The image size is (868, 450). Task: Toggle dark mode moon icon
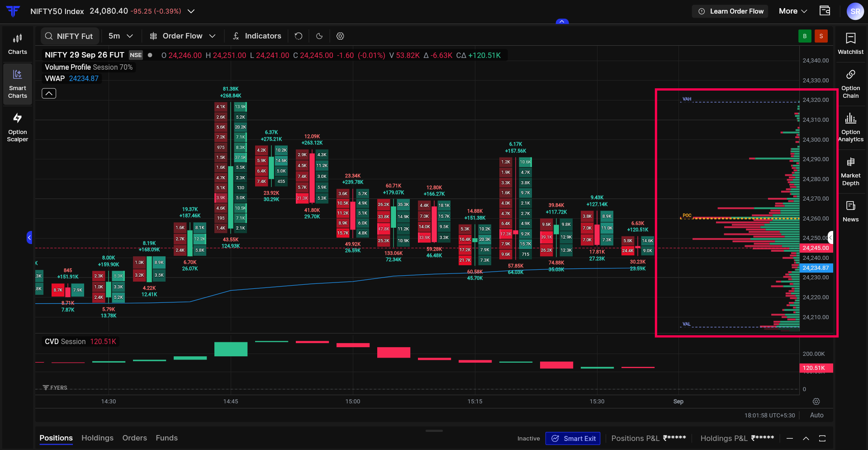pos(319,36)
